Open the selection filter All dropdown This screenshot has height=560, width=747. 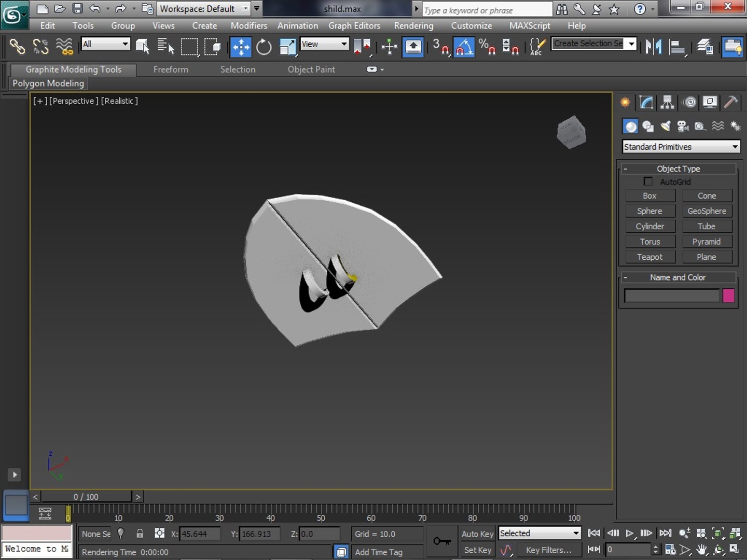(x=105, y=44)
